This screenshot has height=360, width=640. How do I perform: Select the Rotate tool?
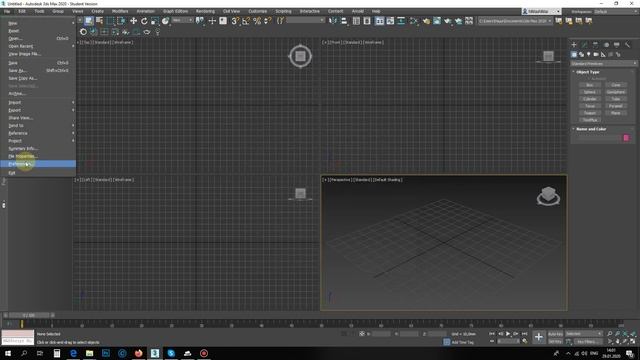tap(144, 21)
